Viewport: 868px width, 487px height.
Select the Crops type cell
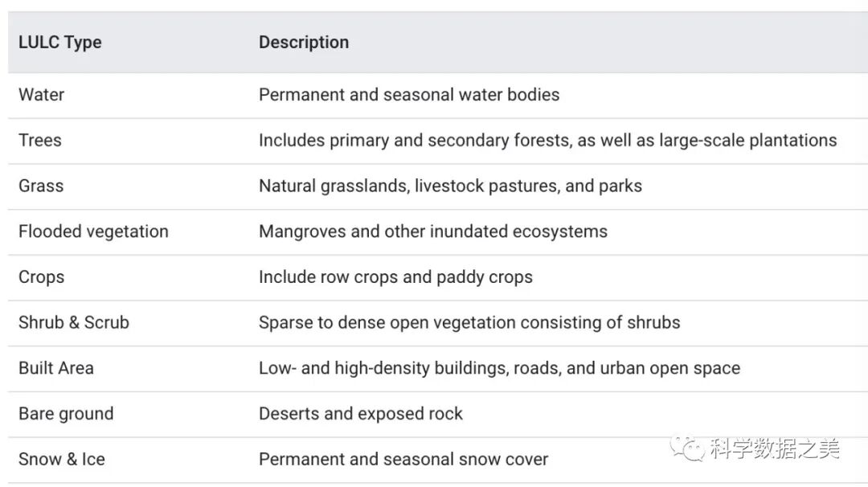42,277
